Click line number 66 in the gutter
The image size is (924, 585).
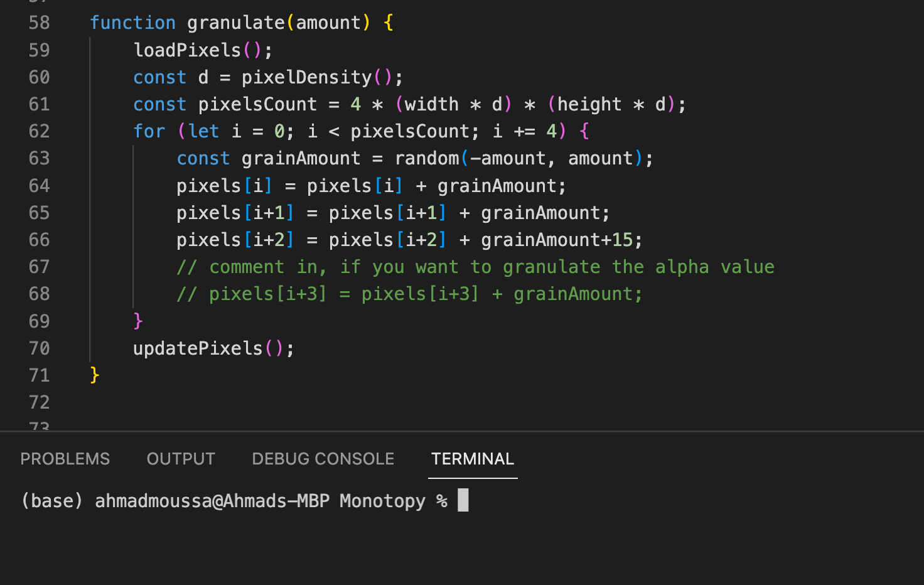pyautogui.click(x=39, y=240)
